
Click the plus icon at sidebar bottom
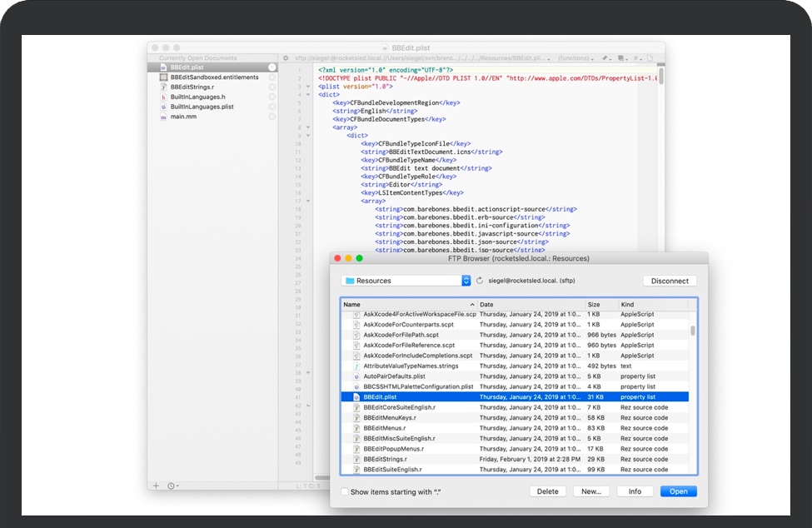click(156, 486)
